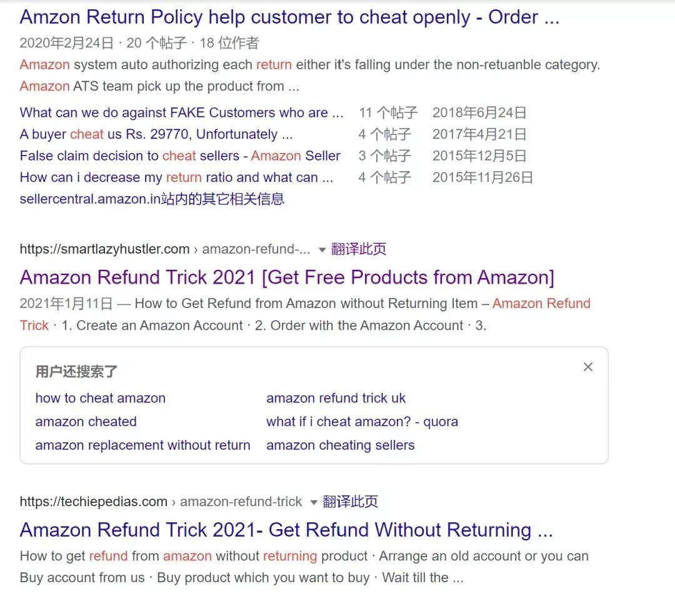
Task: Dismiss the 用户还搜索了 suggestions box
Action: tap(587, 367)
